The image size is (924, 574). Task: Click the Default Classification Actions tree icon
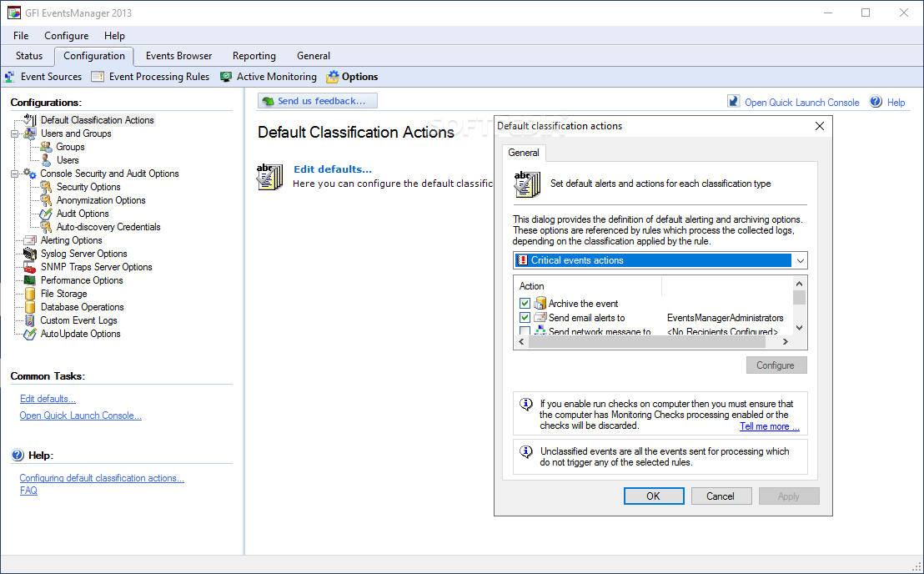[30, 119]
